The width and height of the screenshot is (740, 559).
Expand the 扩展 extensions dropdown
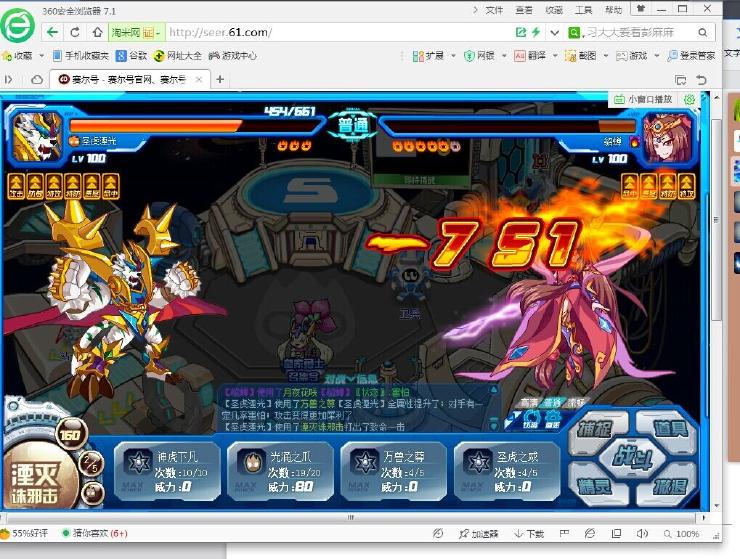click(x=453, y=56)
